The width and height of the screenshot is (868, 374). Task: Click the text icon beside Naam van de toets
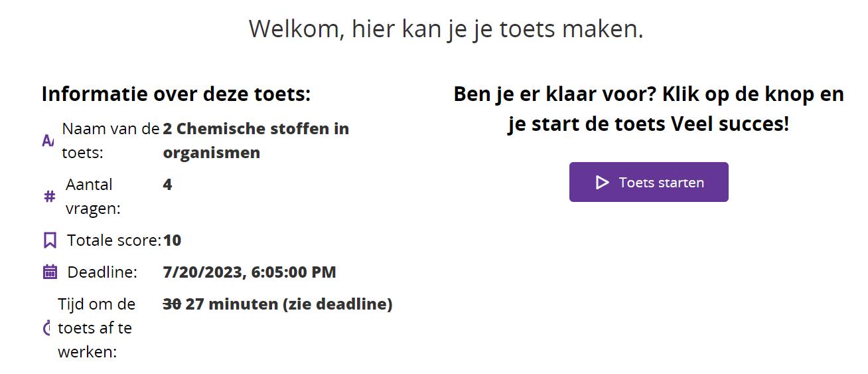(48, 140)
